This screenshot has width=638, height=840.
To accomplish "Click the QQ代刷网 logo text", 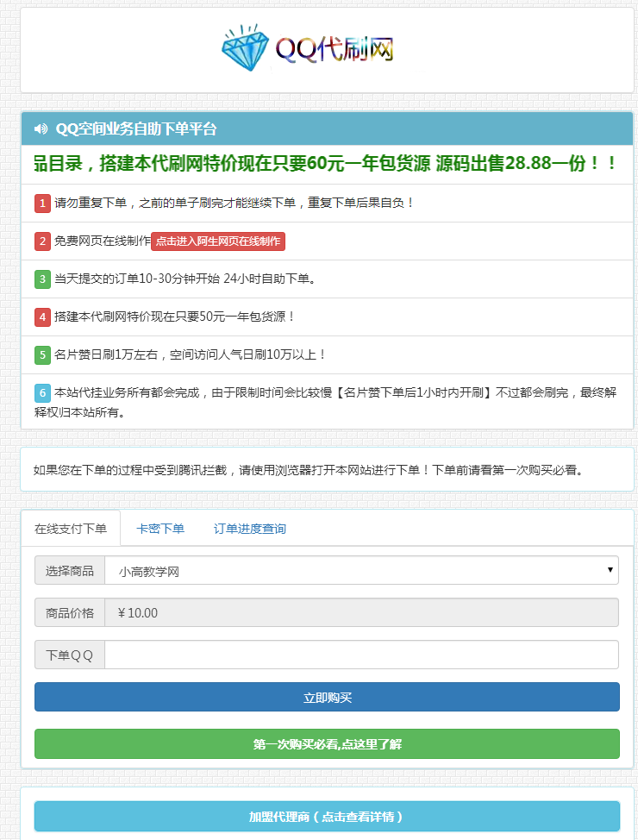I will (335, 49).
